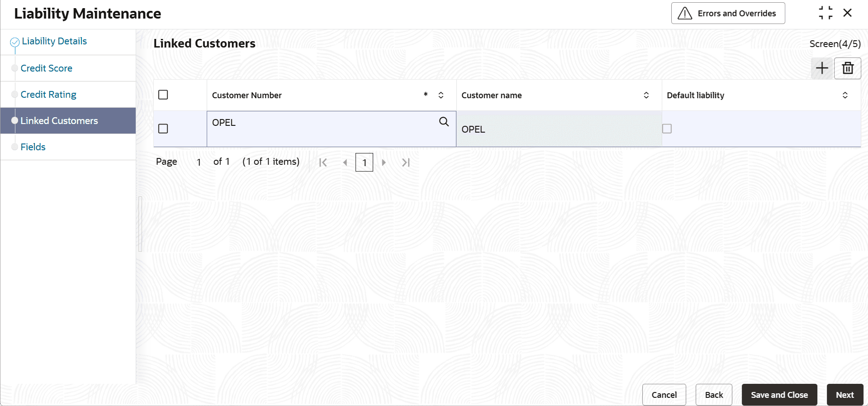Sort by Default liability column
868x406 pixels.
(844, 95)
